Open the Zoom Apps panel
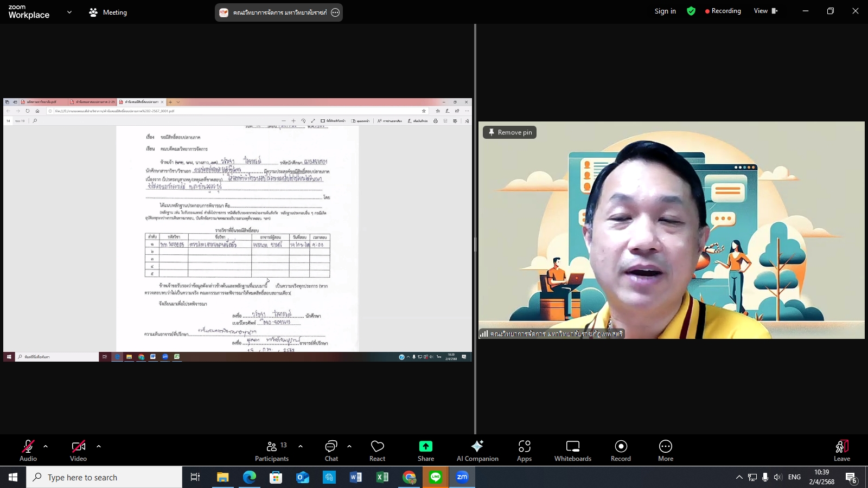This screenshot has height=488, width=868. (524, 451)
